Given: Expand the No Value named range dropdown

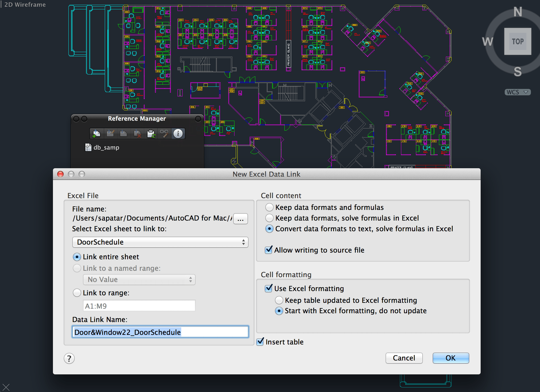Looking at the screenshot, I should [x=139, y=280].
